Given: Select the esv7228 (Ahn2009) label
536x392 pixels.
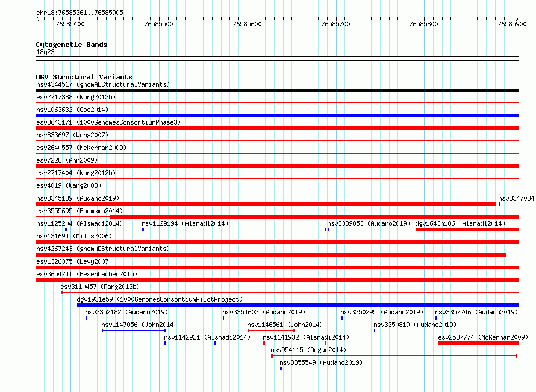Looking at the screenshot, I should (x=67, y=160).
